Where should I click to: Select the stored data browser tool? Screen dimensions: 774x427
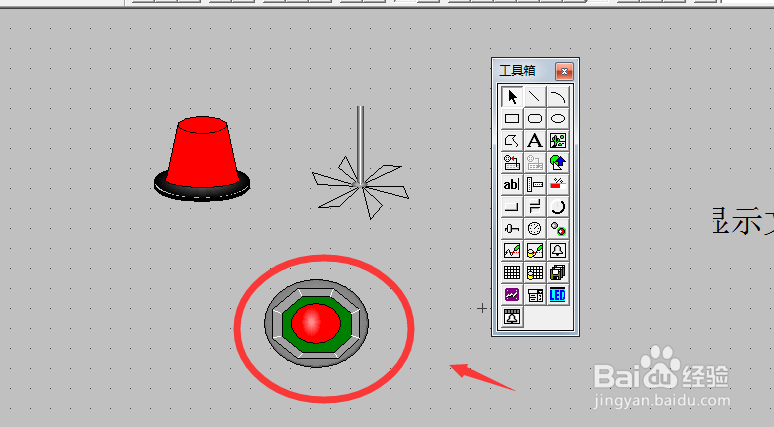[558, 272]
